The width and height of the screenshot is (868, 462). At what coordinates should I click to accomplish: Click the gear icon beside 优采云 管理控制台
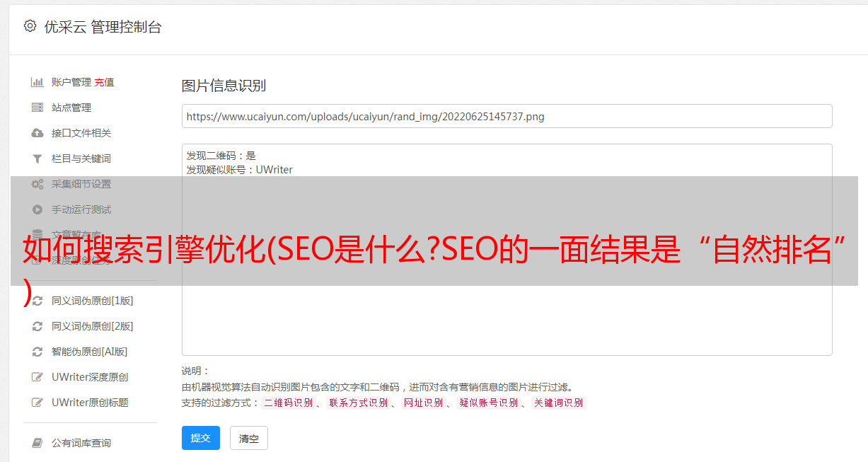(30, 26)
